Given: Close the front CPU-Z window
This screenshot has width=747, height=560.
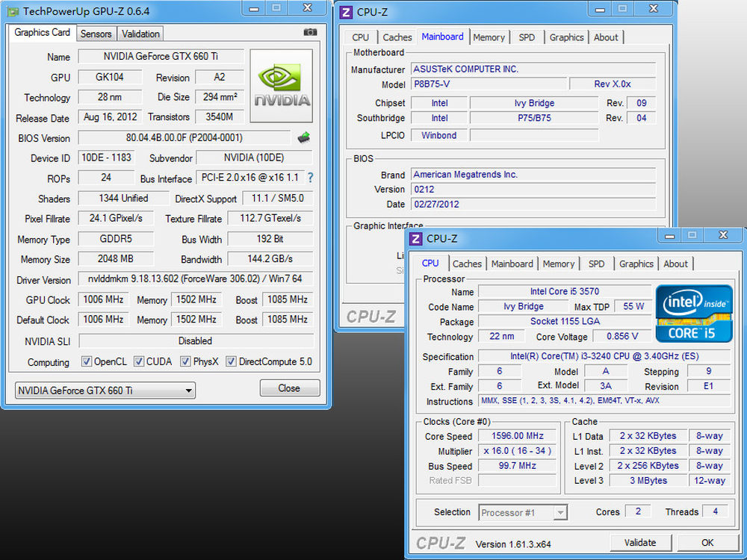Looking at the screenshot, I should click(x=723, y=234).
